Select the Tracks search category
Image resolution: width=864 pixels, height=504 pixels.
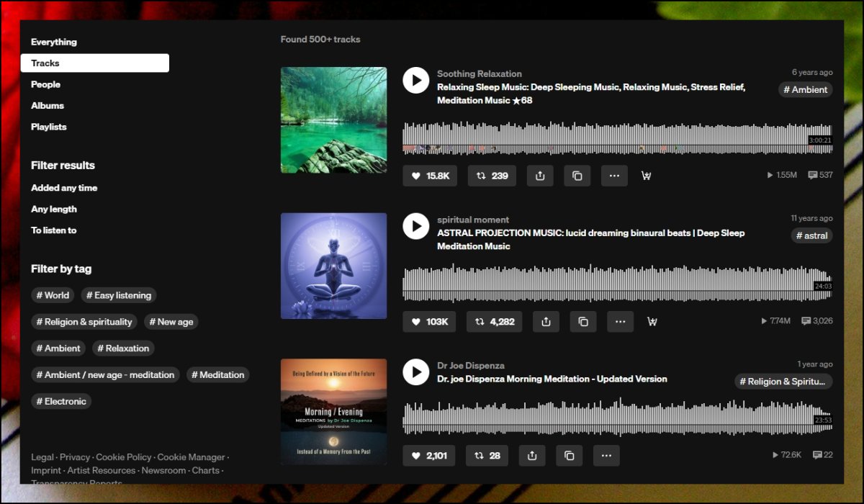click(95, 63)
